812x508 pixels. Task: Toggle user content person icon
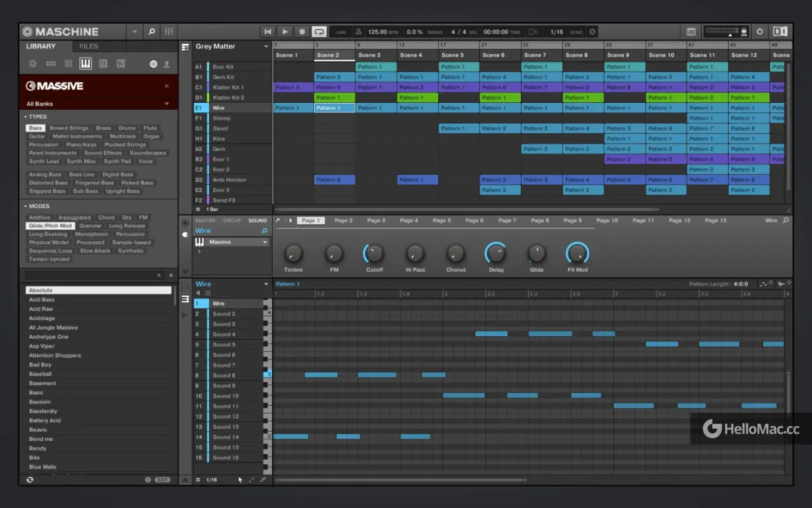point(167,64)
